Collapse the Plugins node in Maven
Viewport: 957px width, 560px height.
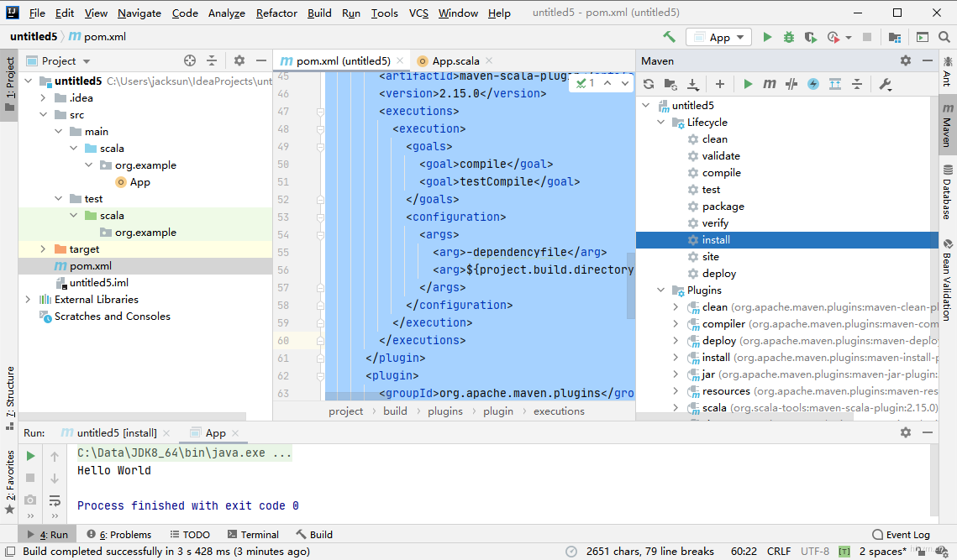[x=661, y=290]
